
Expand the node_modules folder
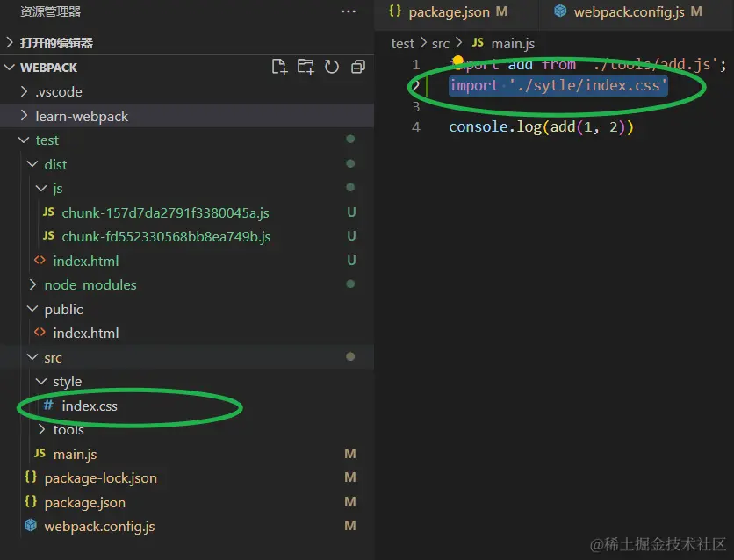click(32, 284)
